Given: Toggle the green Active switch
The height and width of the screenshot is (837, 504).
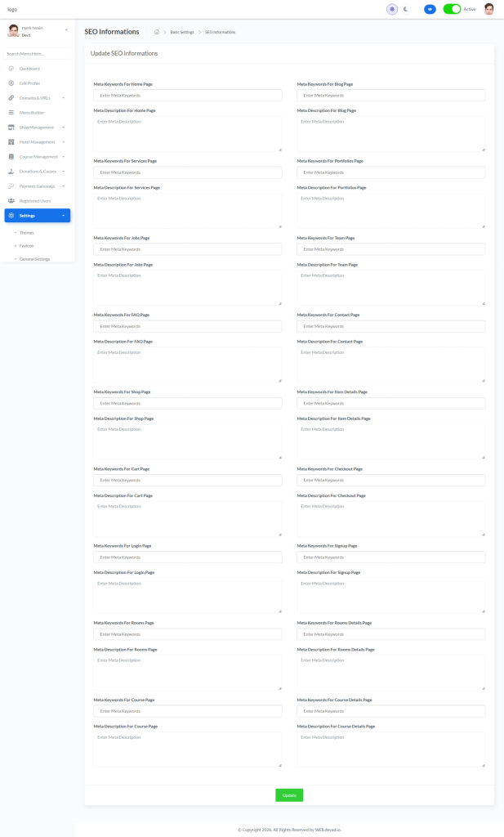Looking at the screenshot, I should point(452,9).
